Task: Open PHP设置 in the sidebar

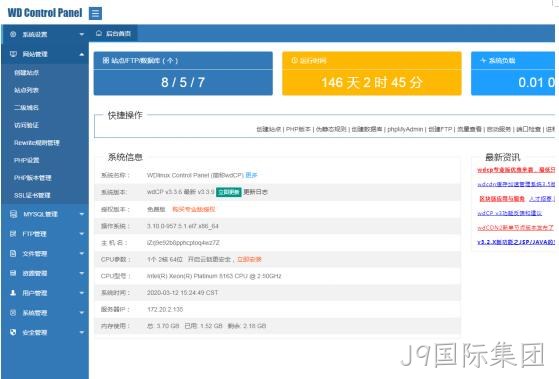Action: coord(27,160)
